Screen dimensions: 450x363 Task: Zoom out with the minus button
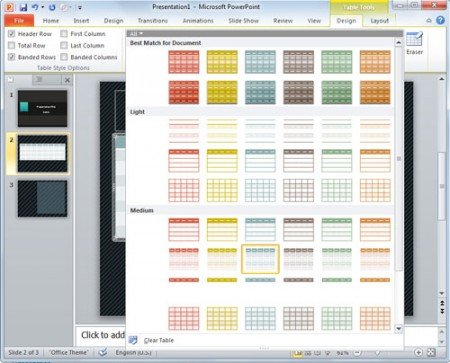(357, 352)
